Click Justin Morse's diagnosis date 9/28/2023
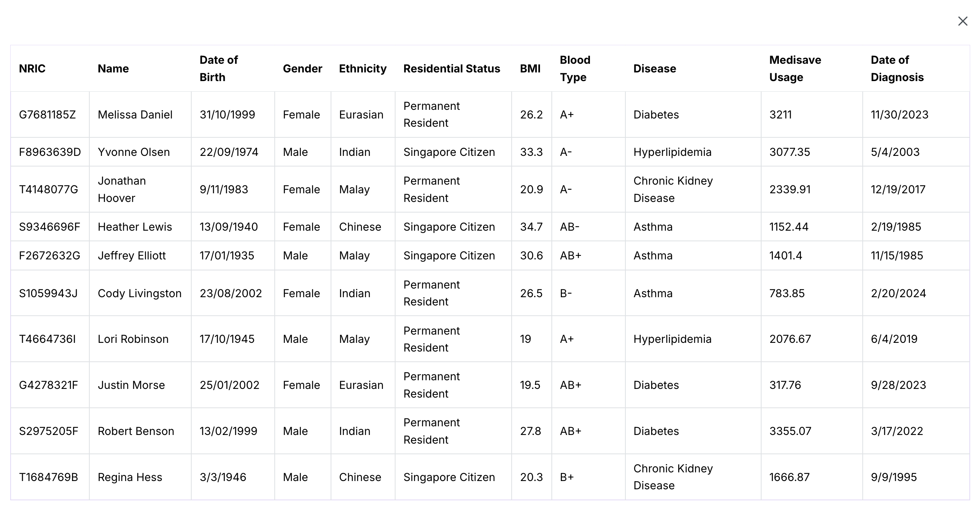This screenshot has height=507, width=980. pos(899,385)
